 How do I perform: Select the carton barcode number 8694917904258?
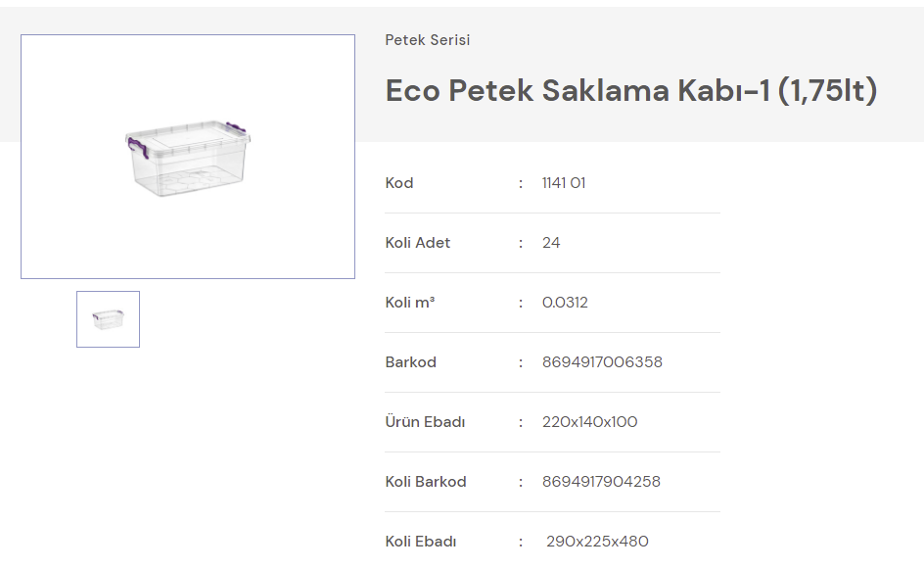(x=601, y=482)
